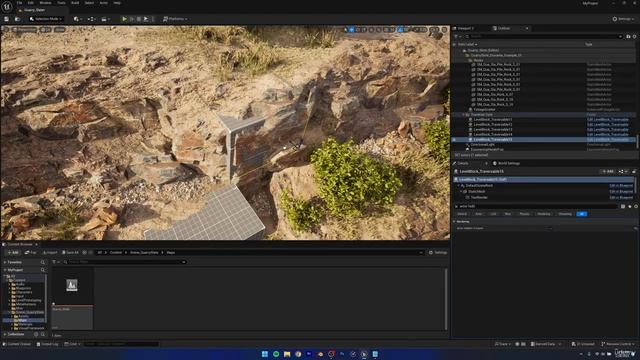The image size is (640, 360).
Task: Open the Edit menu
Action: (31, 3)
